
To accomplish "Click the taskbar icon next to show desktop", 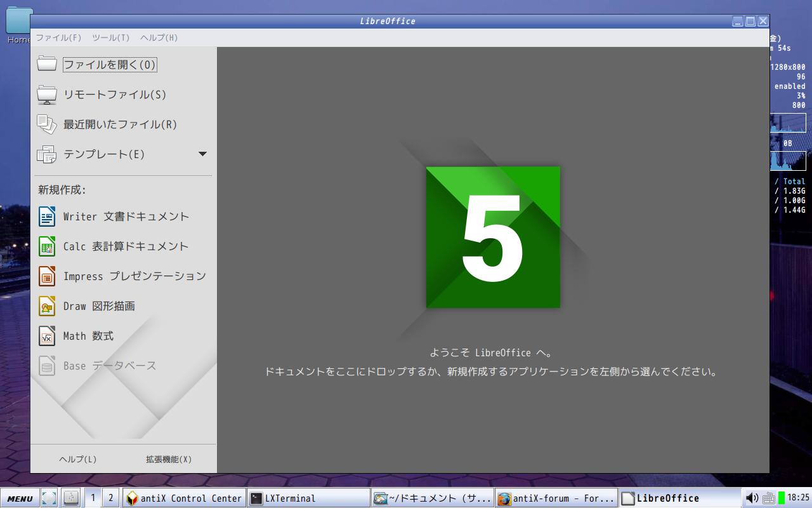I will pyautogui.click(x=71, y=498).
